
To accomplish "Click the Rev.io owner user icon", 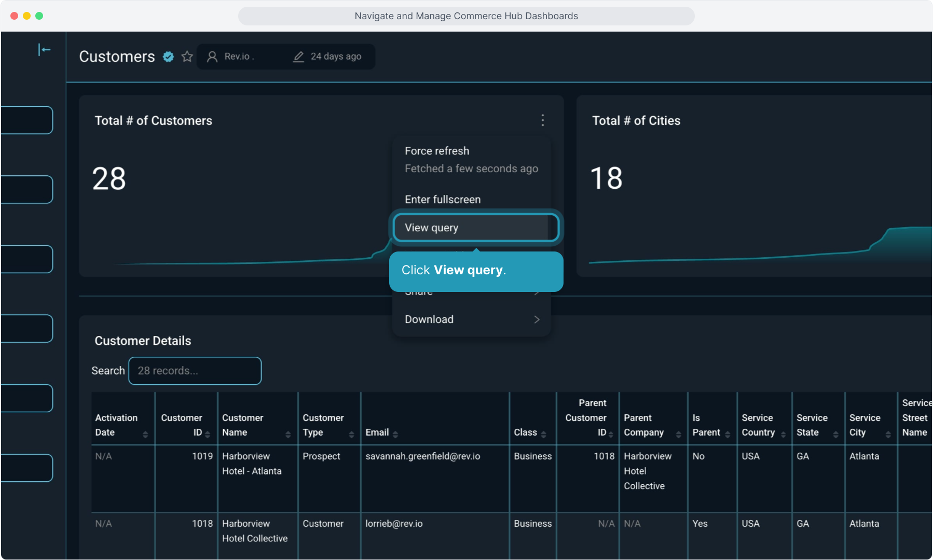I will pyautogui.click(x=212, y=57).
